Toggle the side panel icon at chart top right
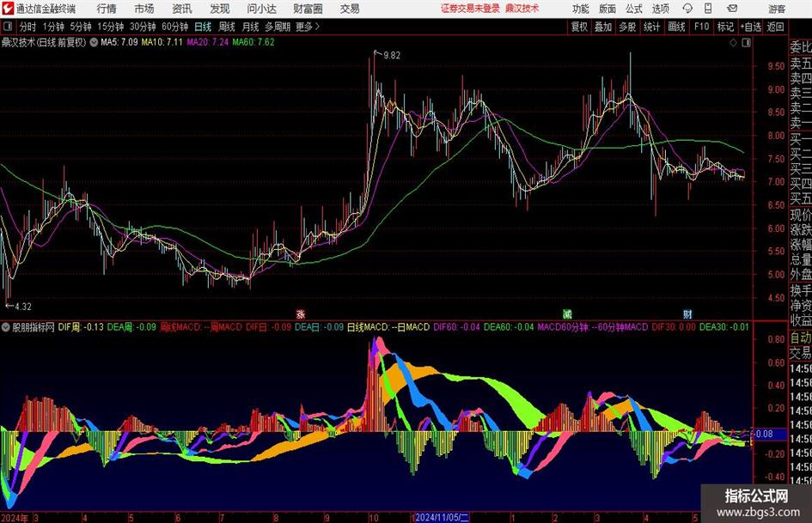This screenshot has height=523, width=812. (746, 43)
